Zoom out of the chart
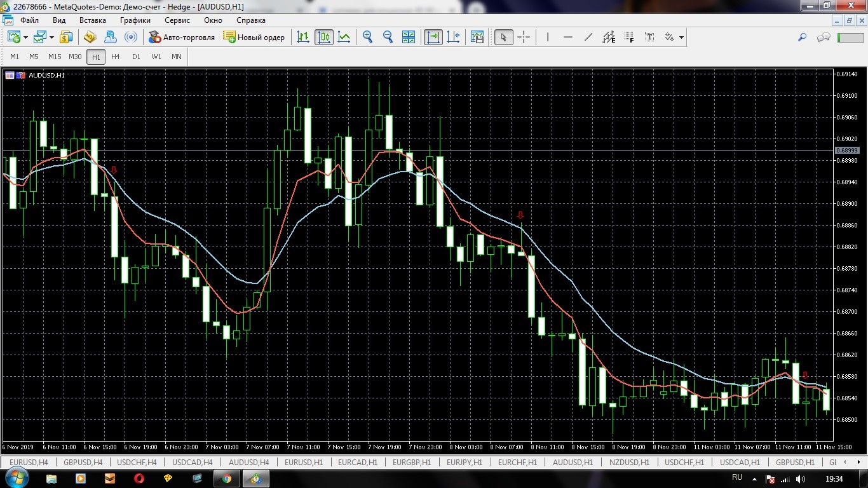 click(388, 37)
